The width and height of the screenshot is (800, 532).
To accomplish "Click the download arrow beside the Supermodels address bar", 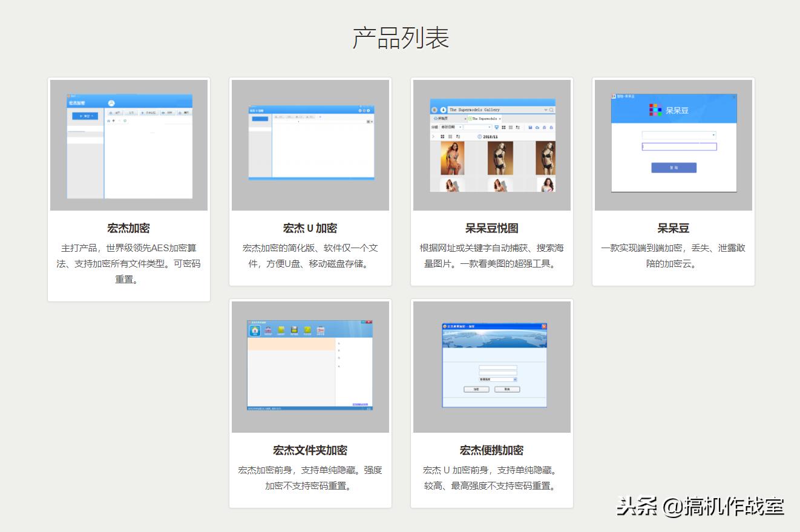I will point(443,110).
